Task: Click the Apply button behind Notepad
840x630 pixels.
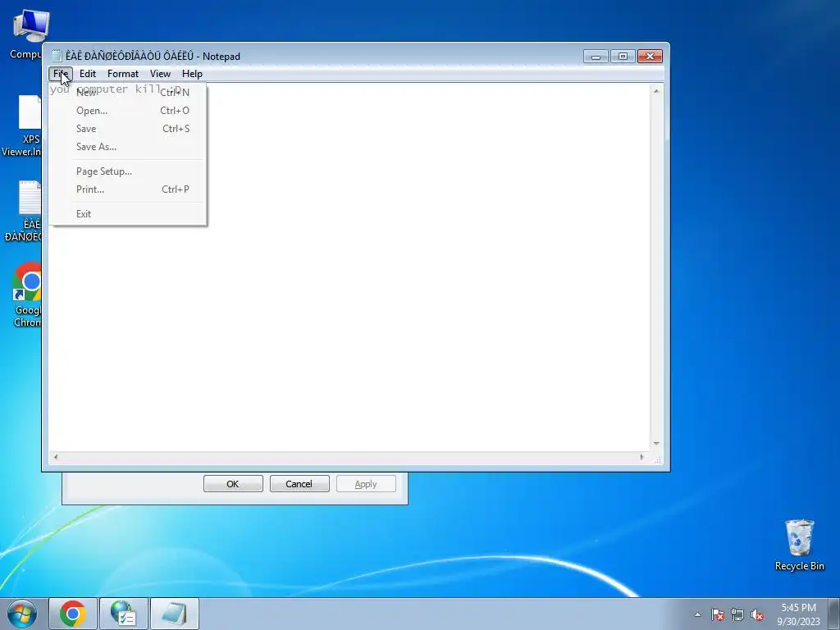Action: pos(366,484)
